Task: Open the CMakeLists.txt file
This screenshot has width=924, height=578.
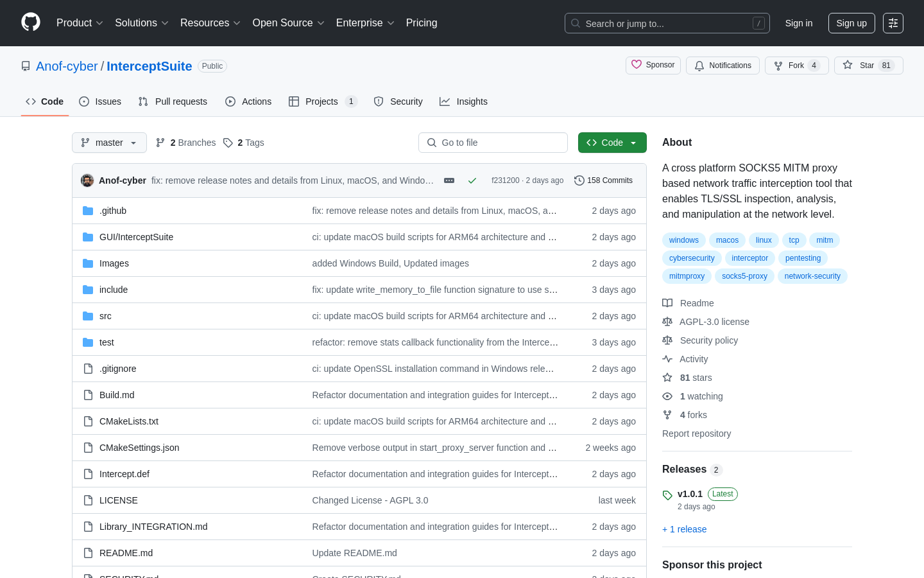Action: pyautogui.click(x=129, y=421)
